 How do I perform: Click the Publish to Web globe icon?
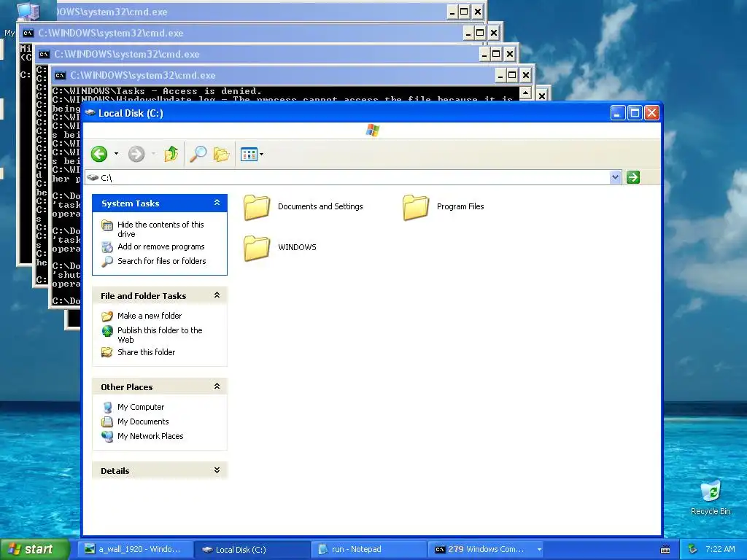[107, 330]
